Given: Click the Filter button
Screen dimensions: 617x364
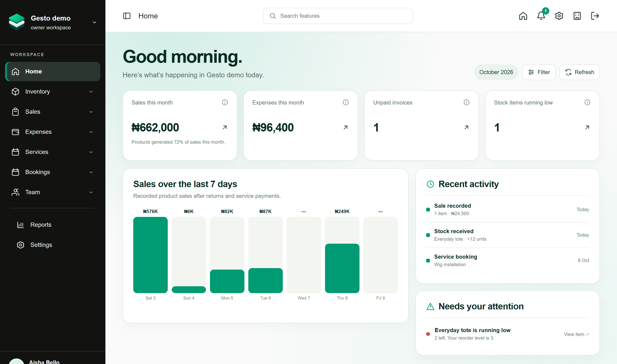Looking at the screenshot, I should click(538, 72).
